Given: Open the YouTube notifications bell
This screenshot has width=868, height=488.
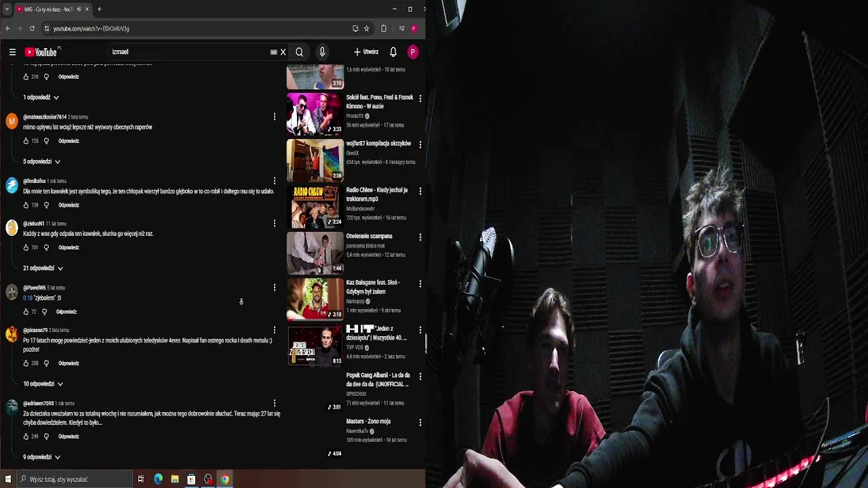Looking at the screenshot, I should tap(393, 52).
